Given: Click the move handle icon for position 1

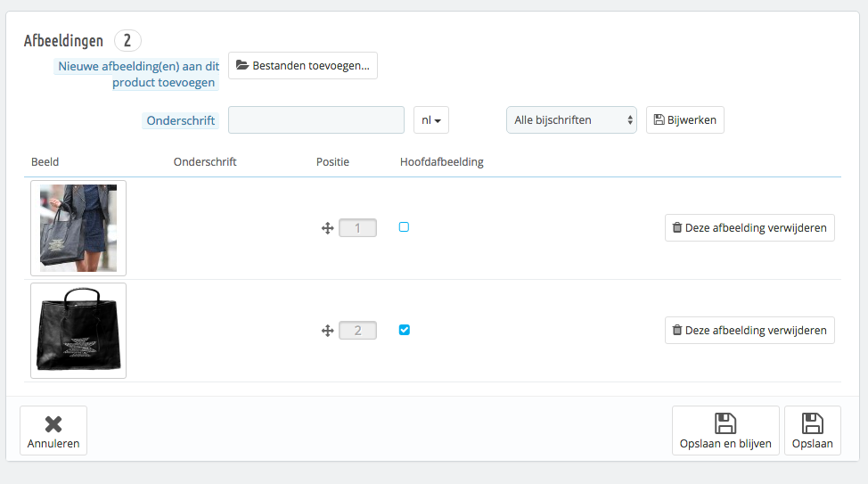Looking at the screenshot, I should point(327,228).
